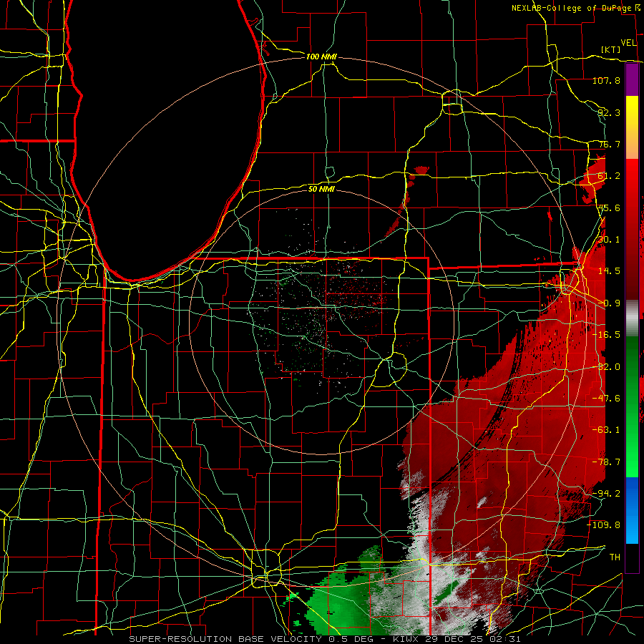Click the TH threshold label
This screenshot has height=644, width=644.
point(615,557)
